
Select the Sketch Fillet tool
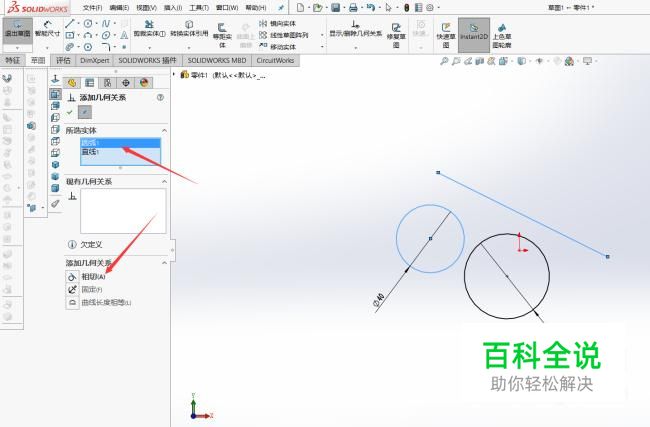(106, 46)
